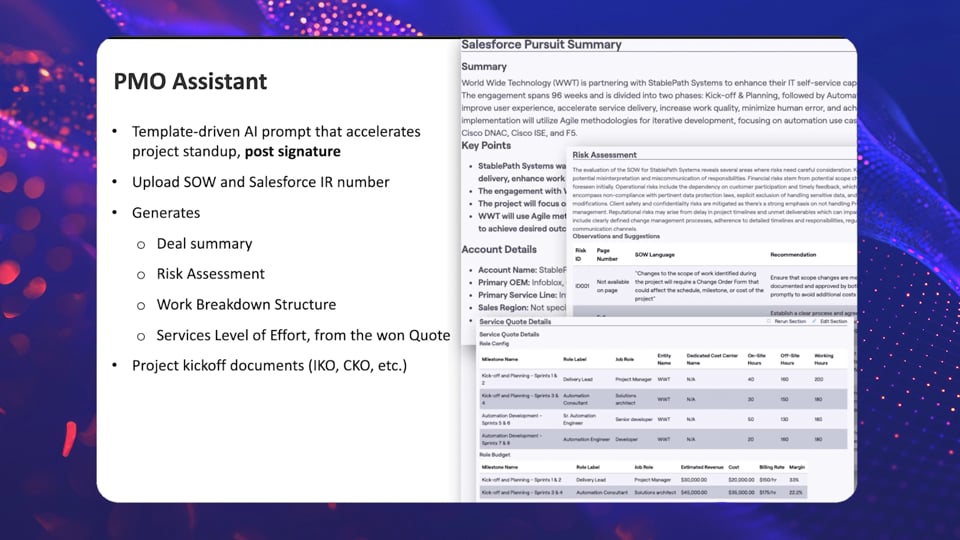The image size is (960, 540).
Task: Click the "Margin" column header
Action: (x=797, y=467)
